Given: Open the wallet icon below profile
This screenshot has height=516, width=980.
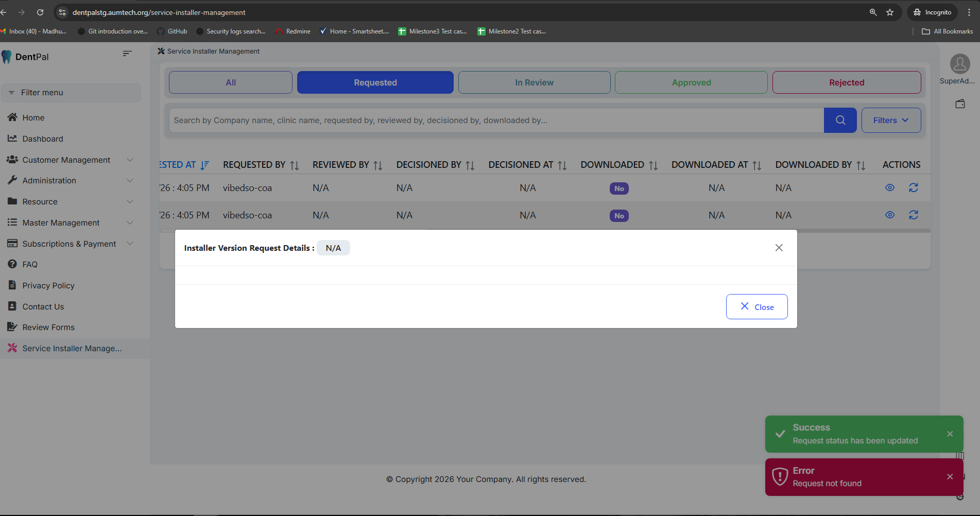Looking at the screenshot, I should click(x=960, y=104).
